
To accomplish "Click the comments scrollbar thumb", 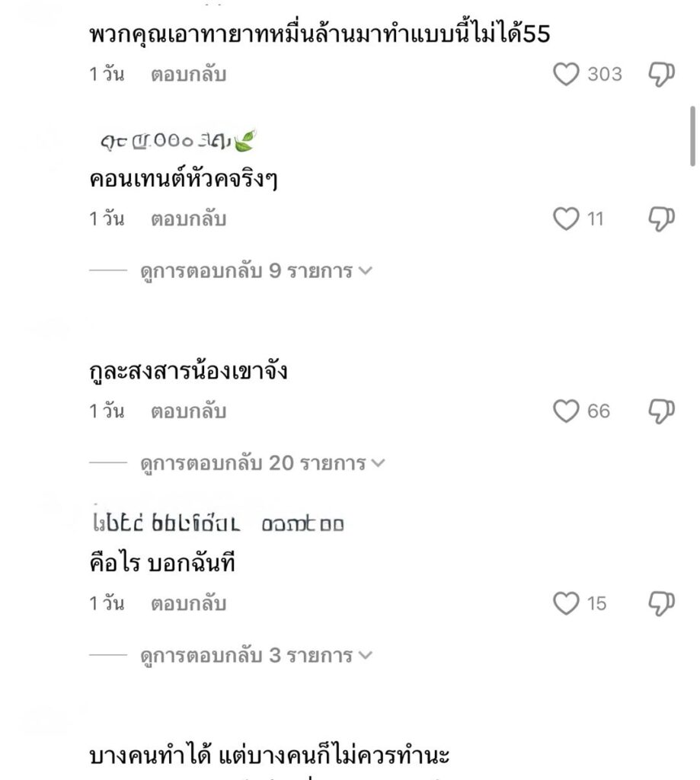I will click(692, 136).
